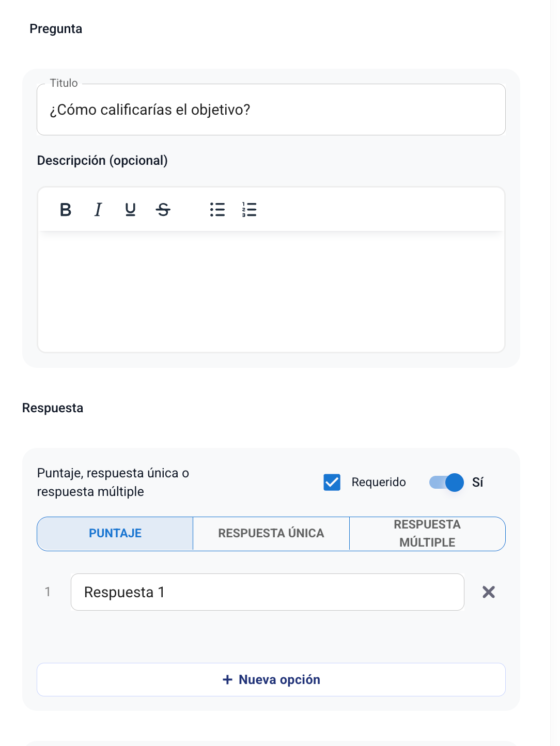
Task: Choose RESPUESTA MÚLTIPLE answer type
Action: [427, 534]
